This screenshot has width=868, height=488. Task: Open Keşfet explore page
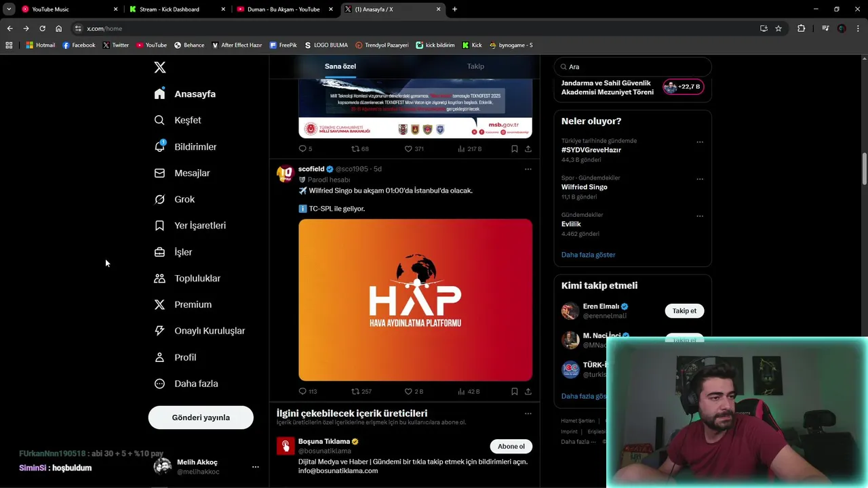pos(178,120)
